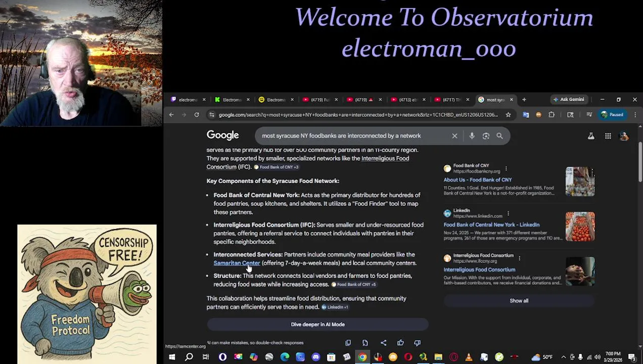Open the tomatoes thumbnail for LinkedIn result
This screenshot has width=643, height=364.
click(x=580, y=226)
